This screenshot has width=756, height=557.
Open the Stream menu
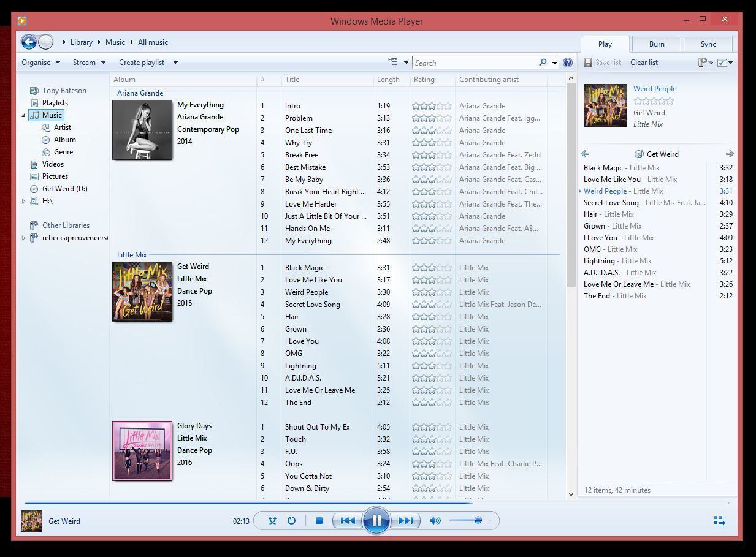86,62
